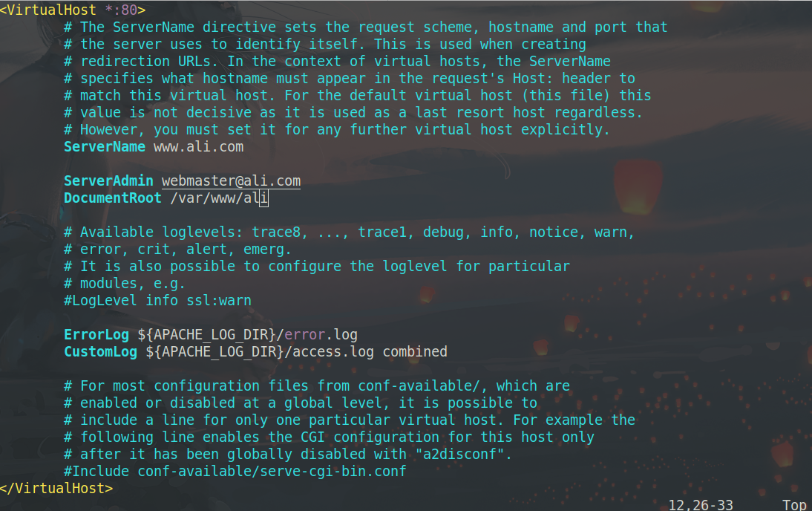
Task: Click the www.ali.com server name value
Action: (x=198, y=147)
